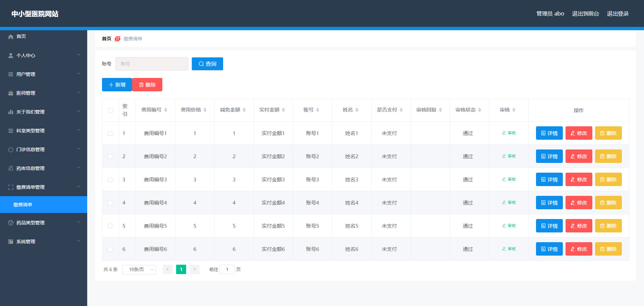Click 审核 icon link in row 4
The width and height of the screenshot is (644, 306).
click(509, 203)
